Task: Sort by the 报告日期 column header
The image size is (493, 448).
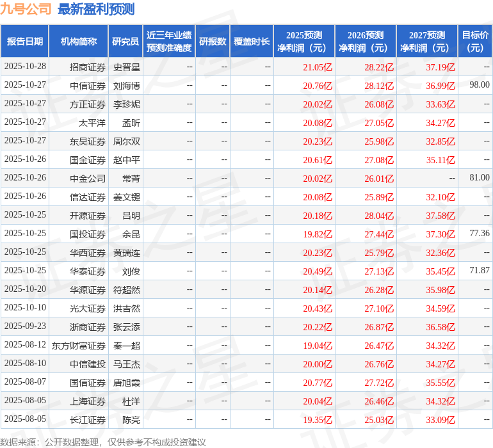Action: click(x=25, y=42)
